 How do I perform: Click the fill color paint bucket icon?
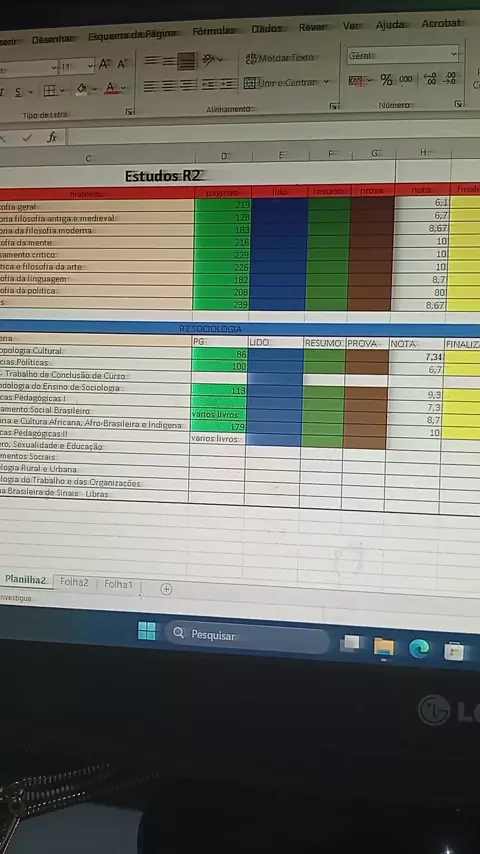pyautogui.click(x=82, y=88)
